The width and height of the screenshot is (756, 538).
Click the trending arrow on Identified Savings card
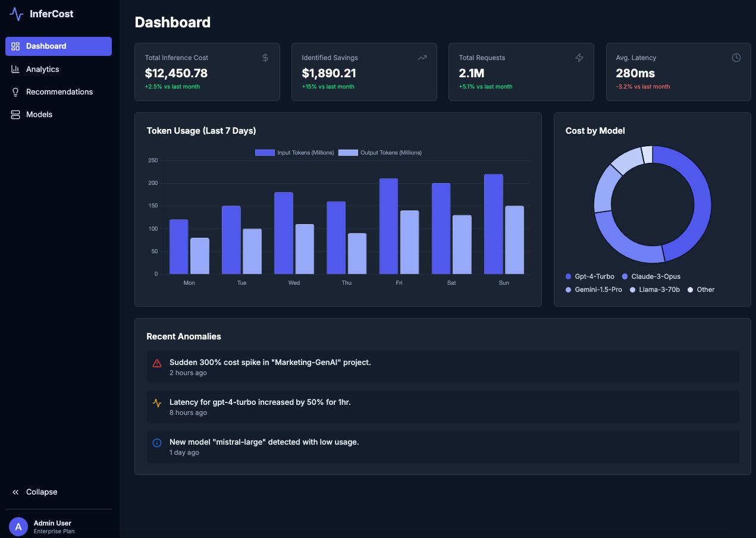coord(422,58)
